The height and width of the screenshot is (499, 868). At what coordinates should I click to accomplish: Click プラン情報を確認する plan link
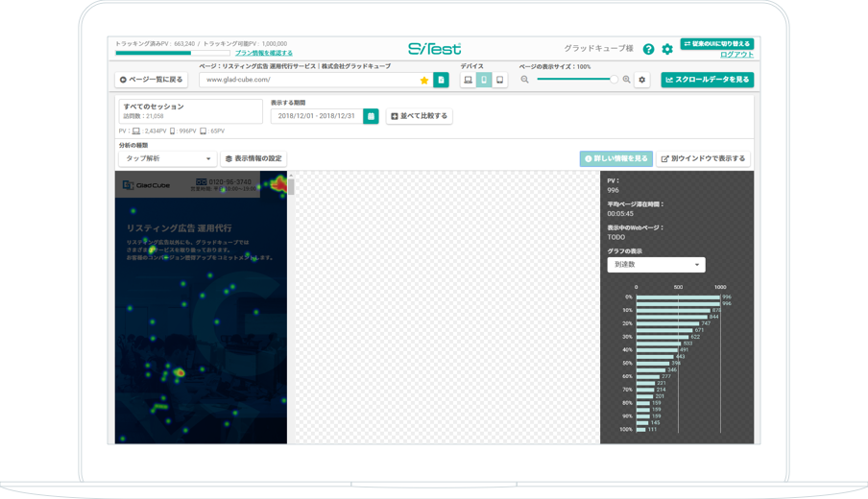click(x=264, y=54)
